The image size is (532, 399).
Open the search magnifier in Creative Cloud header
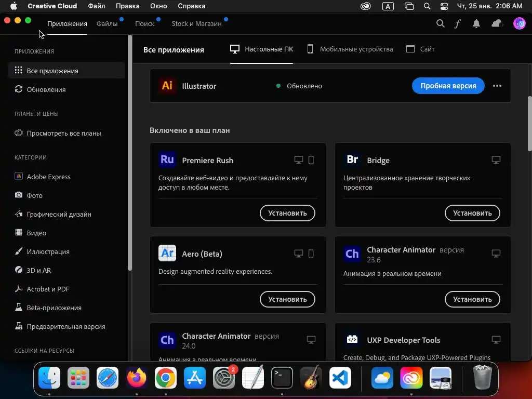pos(440,23)
